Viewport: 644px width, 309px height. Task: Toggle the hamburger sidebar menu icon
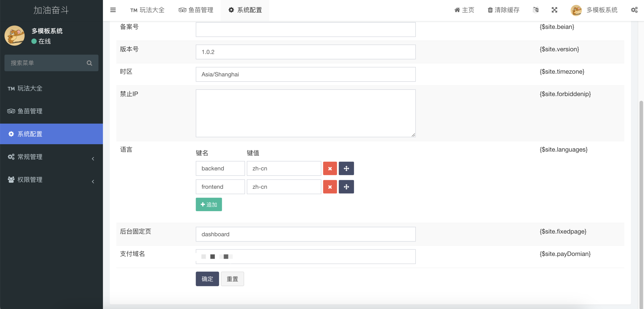pyautogui.click(x=113, y=10)
